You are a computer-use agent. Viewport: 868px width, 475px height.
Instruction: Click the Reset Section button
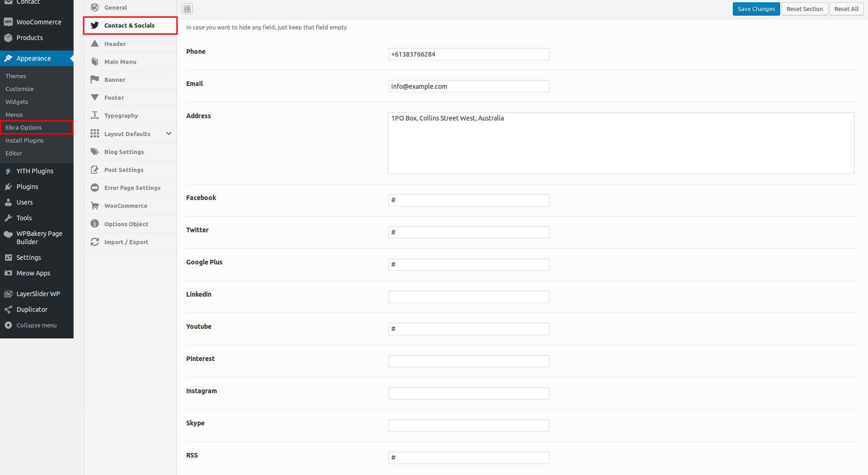tap(805, 9)
